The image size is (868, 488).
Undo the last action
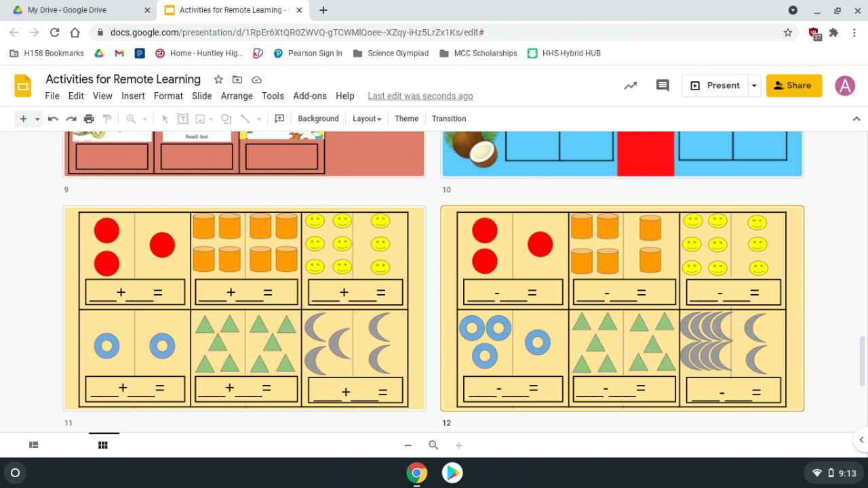click(53, 119)
